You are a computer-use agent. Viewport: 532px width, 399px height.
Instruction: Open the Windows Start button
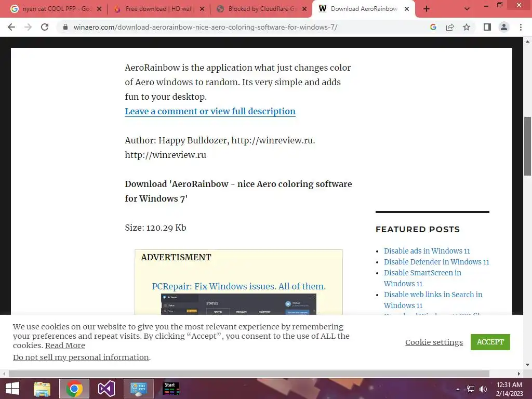[12, 389]
